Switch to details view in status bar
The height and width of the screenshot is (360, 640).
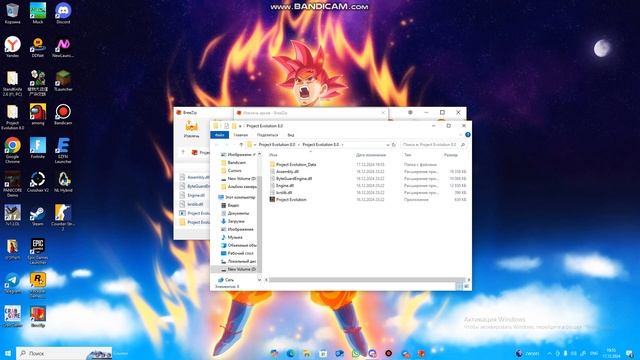point(459,286)
